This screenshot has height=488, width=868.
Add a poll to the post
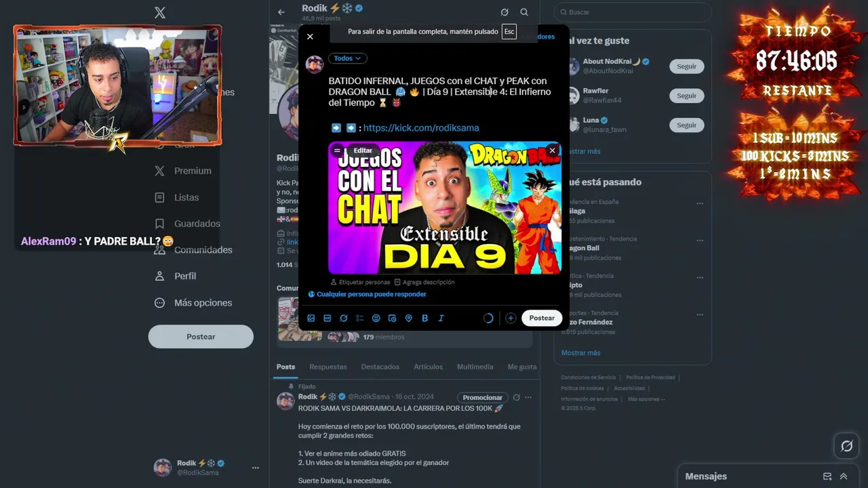point(360,318)
